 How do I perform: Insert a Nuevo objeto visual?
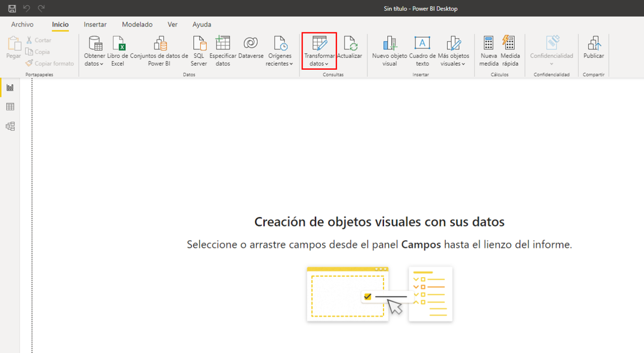(389, 50)
